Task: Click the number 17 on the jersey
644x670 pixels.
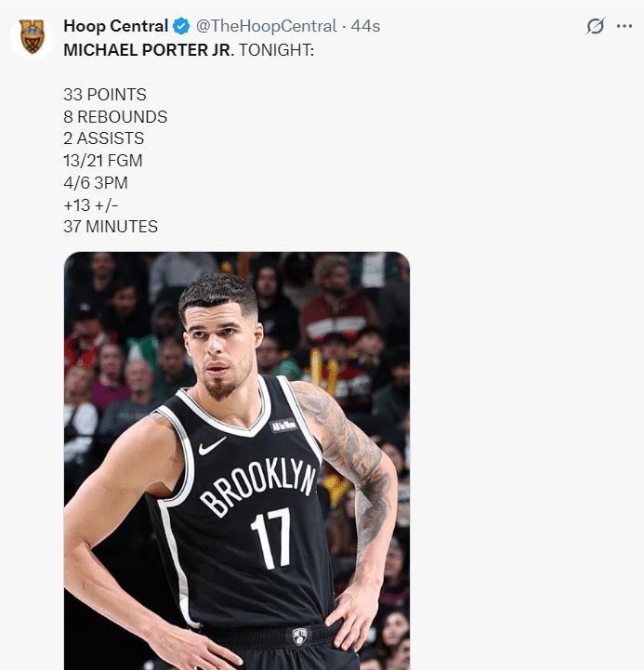Action: 270,537
